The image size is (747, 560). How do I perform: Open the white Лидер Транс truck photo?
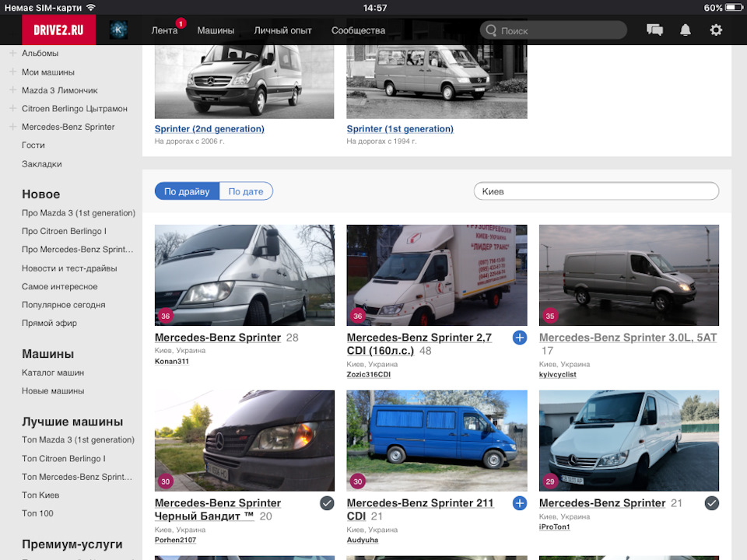pos(437,275)
